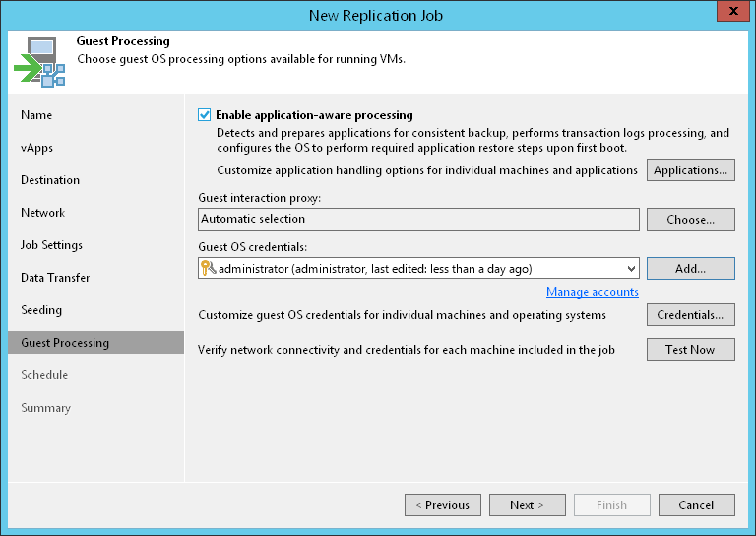Jump to the Job Settings step
The height and width of the screenshot is (536, 756).
point(51,245)
